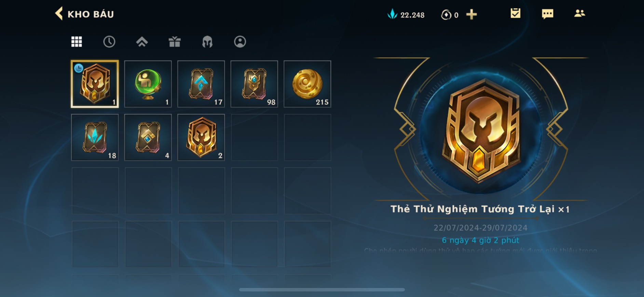Select the card with count 17

[201, 84]
